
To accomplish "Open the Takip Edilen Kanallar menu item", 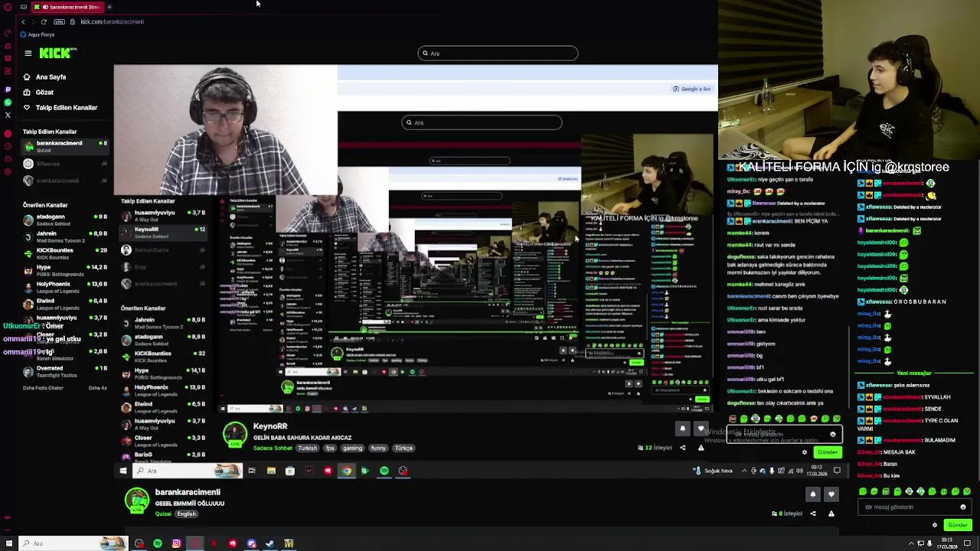I will [x=60, y=107].
